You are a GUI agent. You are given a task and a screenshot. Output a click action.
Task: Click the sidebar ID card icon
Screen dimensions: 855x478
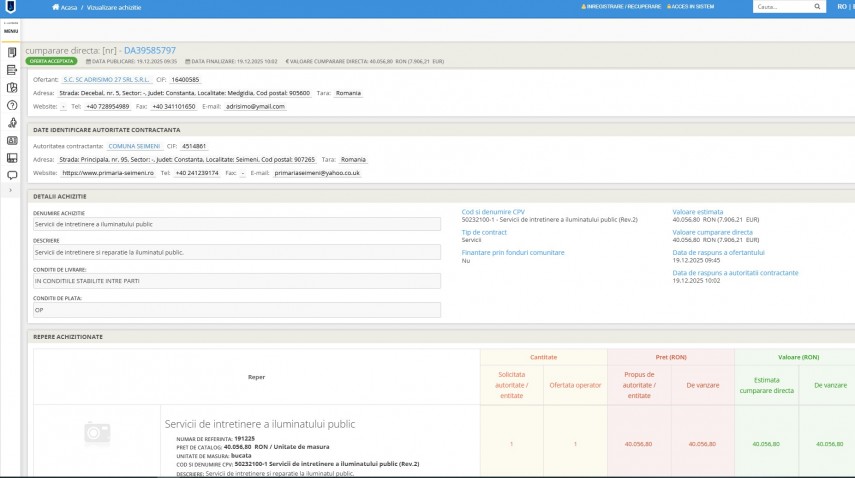click(11, 140)
